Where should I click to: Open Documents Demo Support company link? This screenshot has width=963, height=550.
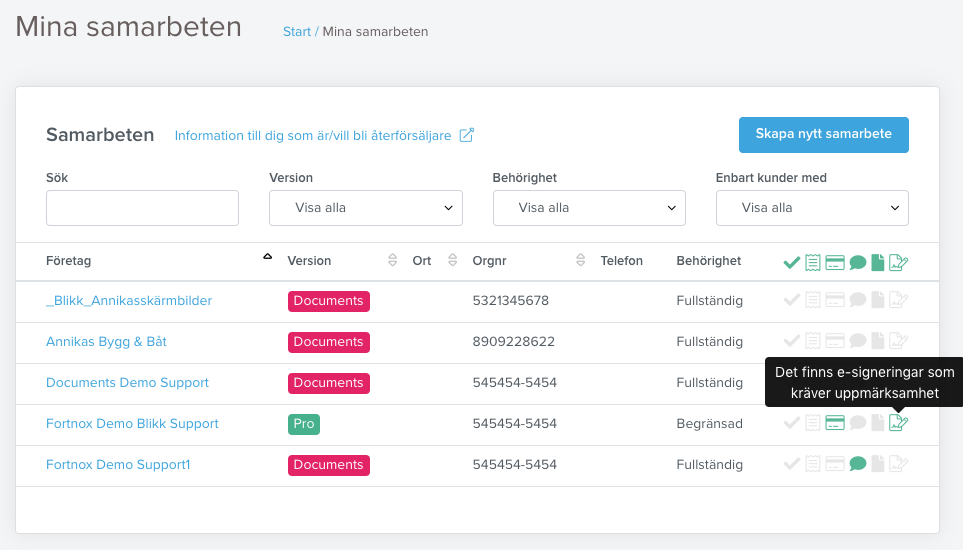pos(127,382)
